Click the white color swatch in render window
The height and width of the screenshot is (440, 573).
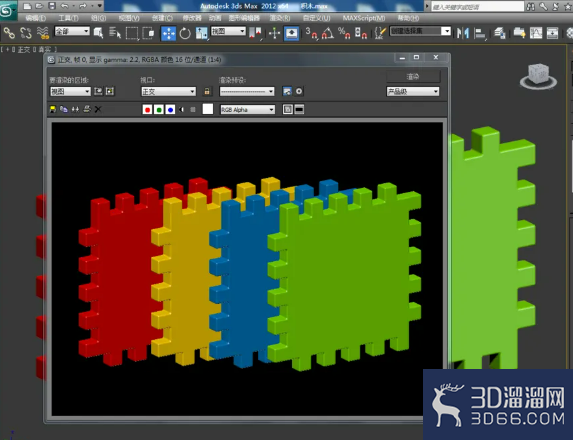click(x=208, y=109)
